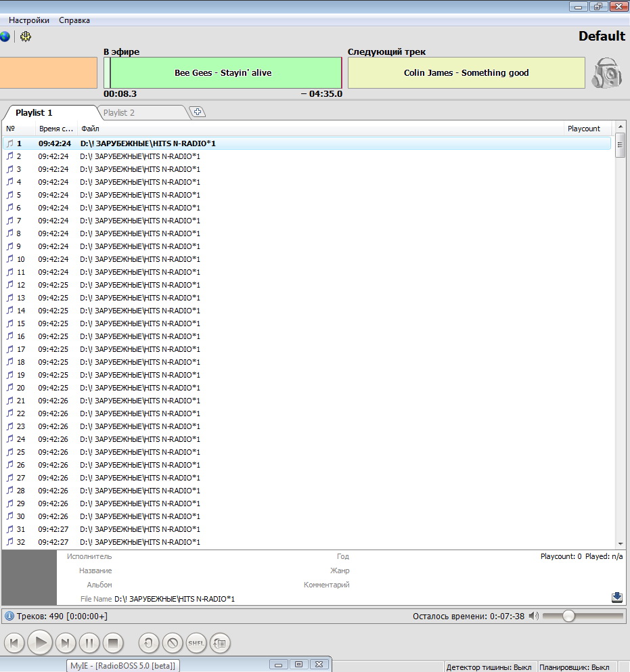Toggle repeat track mode

tap(149, 643)
